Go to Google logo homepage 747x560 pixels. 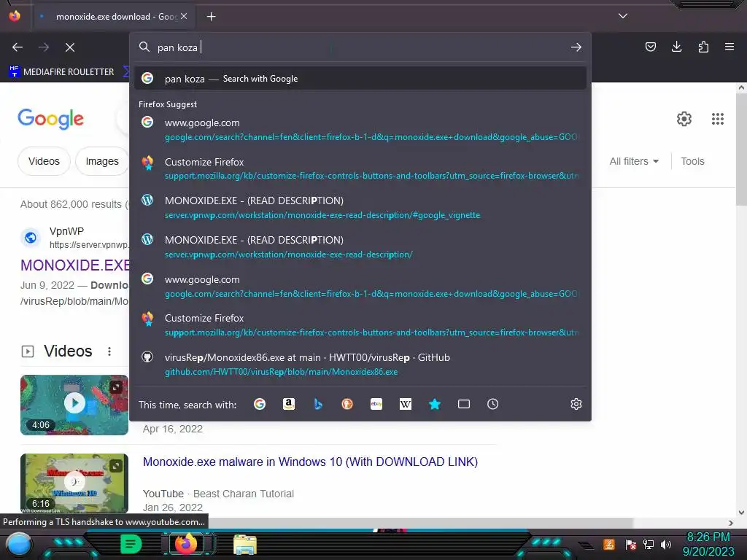[x=50, y=119]
